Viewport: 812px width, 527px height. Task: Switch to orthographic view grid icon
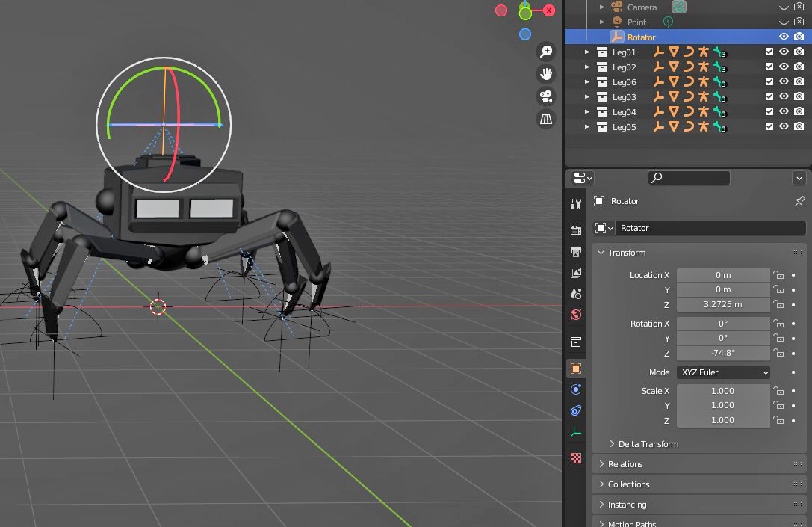(x=546, y=119)
